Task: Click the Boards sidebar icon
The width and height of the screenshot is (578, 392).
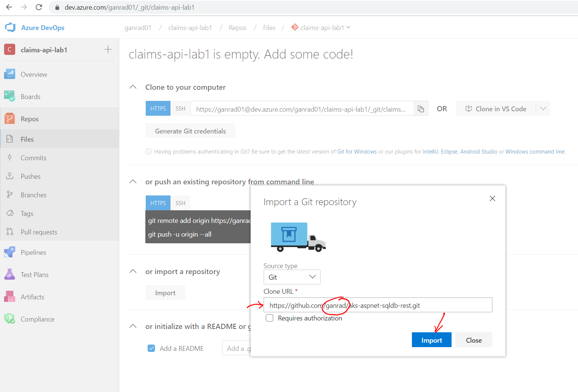Action: (10, 96)
